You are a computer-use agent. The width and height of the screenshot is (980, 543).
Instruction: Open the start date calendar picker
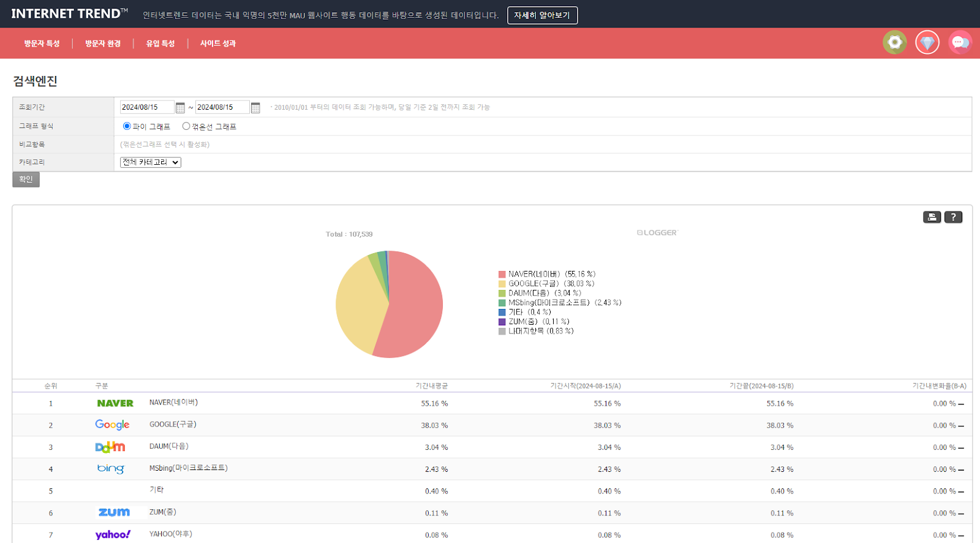(180, 108)
